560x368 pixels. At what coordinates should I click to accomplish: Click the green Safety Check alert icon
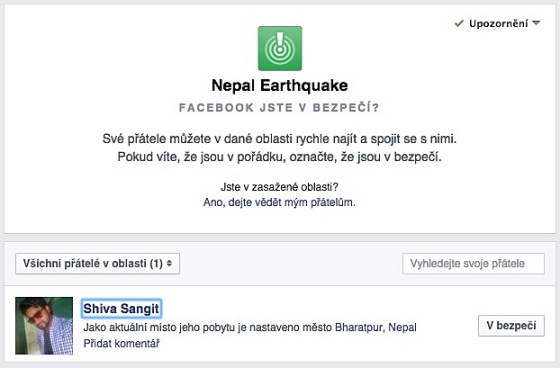coord(280,48)
